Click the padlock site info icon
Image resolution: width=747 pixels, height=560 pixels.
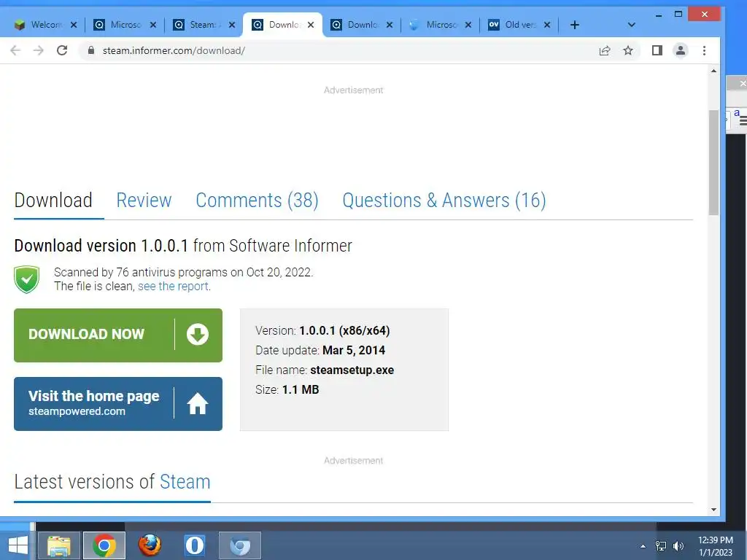(91, 50)
